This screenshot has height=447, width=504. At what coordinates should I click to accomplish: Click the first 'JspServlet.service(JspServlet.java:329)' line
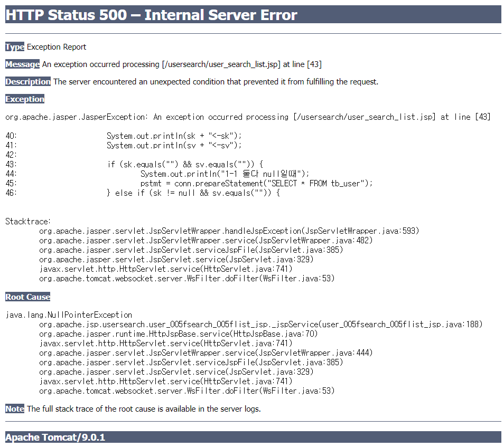[x=176, y=260]
